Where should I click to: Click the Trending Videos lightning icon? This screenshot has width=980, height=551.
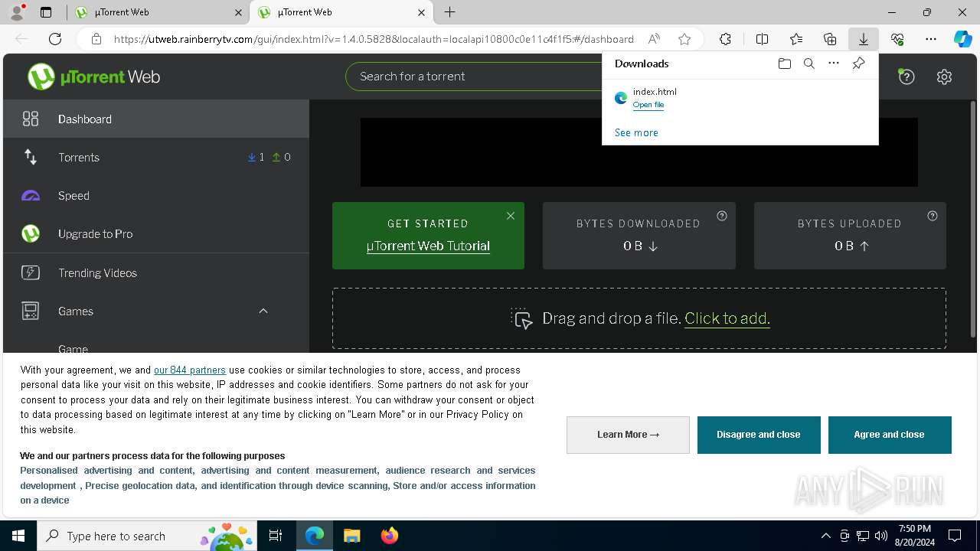pos(31,272)
